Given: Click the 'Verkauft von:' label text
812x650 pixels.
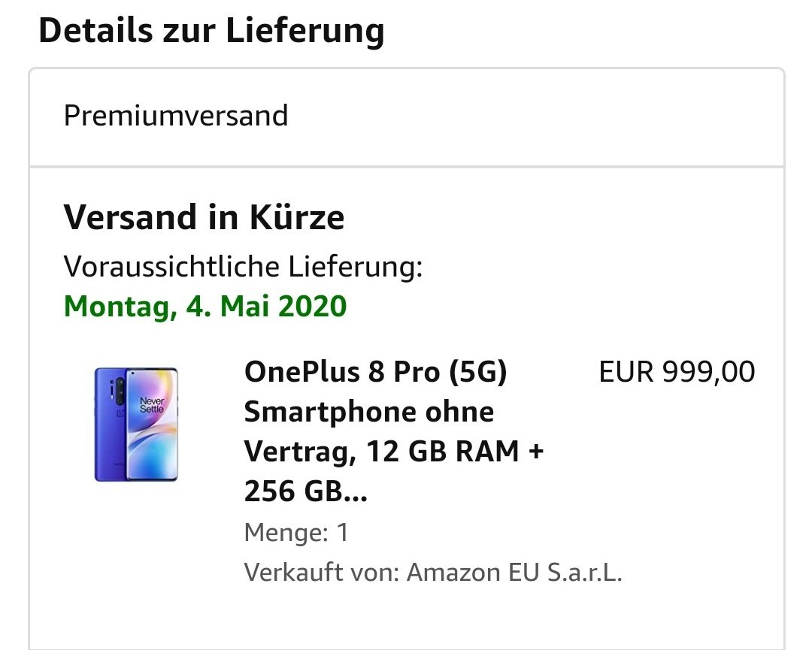Looking at the screenshot, I should (x=322, y=573).
